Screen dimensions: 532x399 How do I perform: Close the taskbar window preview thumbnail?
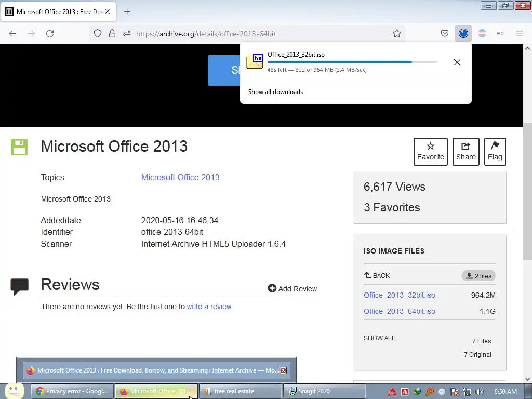pos(283,370)
